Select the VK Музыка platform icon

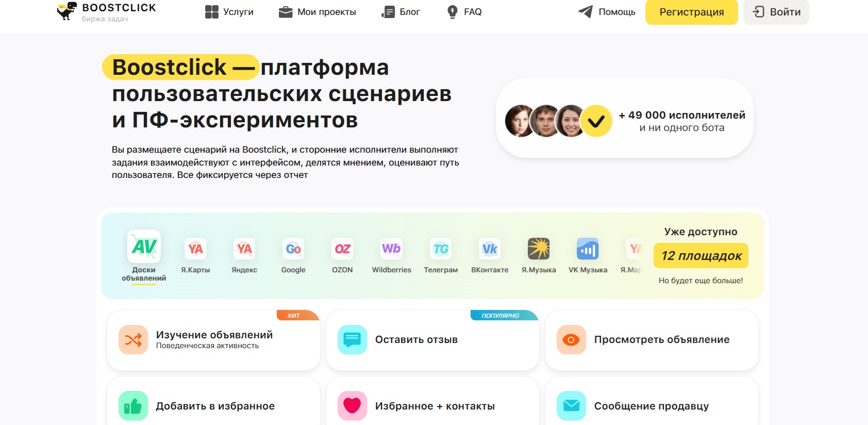click(588, 249)
